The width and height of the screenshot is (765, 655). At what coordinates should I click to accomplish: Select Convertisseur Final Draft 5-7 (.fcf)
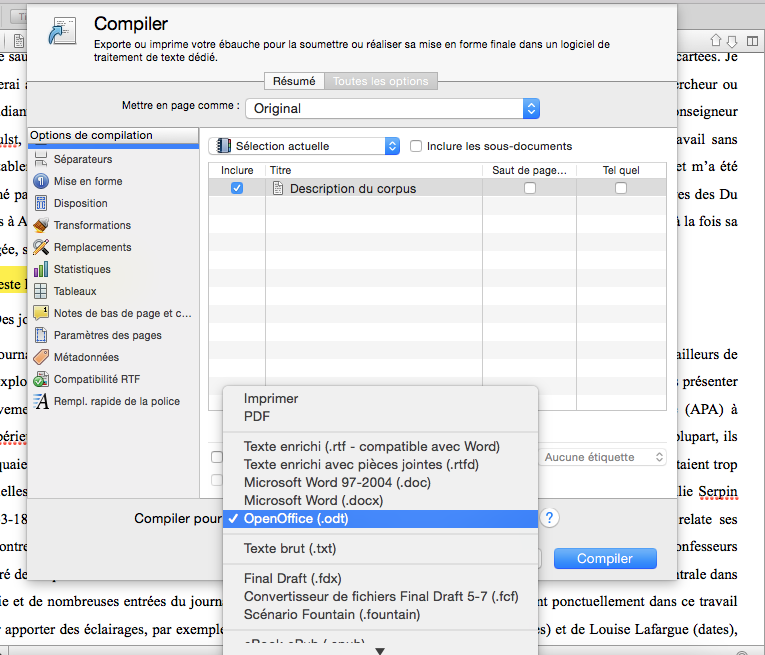[x=381, y=596]
